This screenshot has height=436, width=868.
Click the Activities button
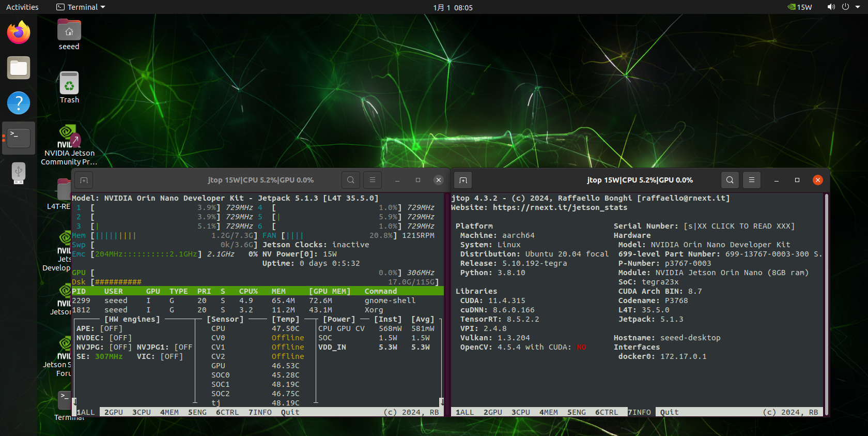point(22,7)
